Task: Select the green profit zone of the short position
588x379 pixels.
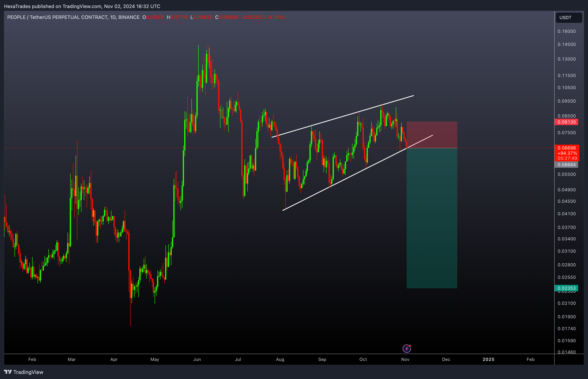Action: 432,218
